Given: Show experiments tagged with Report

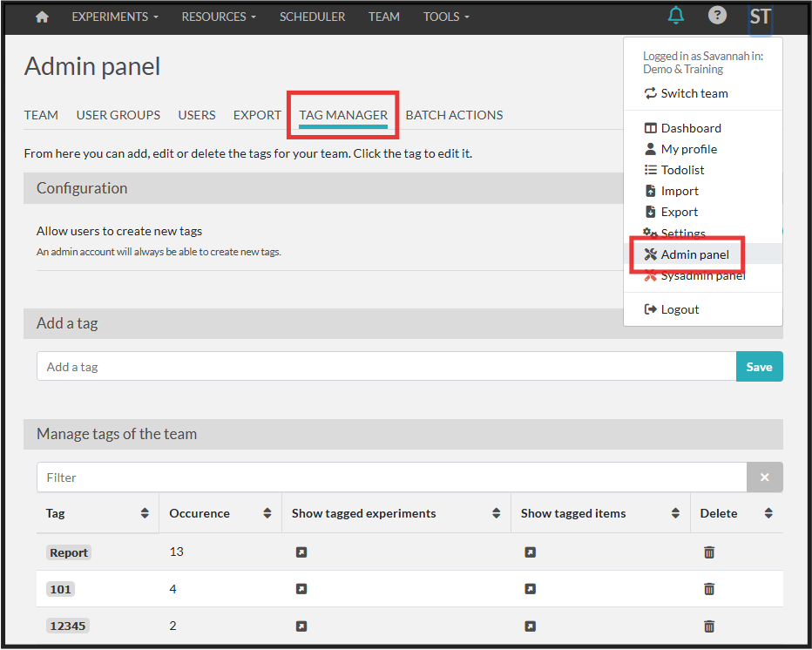Looking at the screenshot, I should pyautogui.click(x=301, y=552).
